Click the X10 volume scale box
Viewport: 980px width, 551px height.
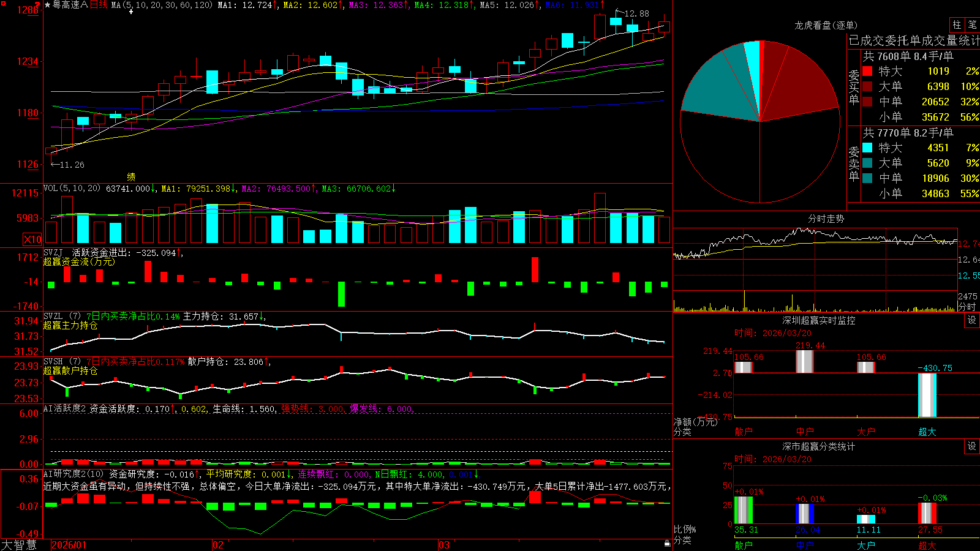coord(32,239)
